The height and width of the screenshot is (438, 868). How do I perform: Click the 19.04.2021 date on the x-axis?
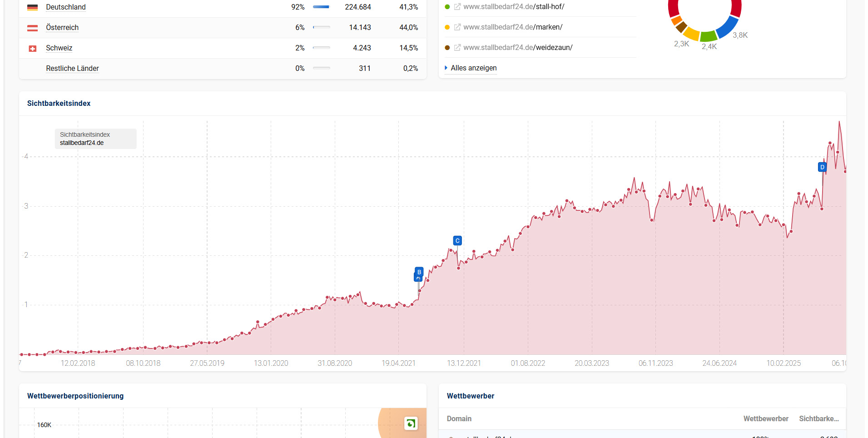(x=399, y=363)
